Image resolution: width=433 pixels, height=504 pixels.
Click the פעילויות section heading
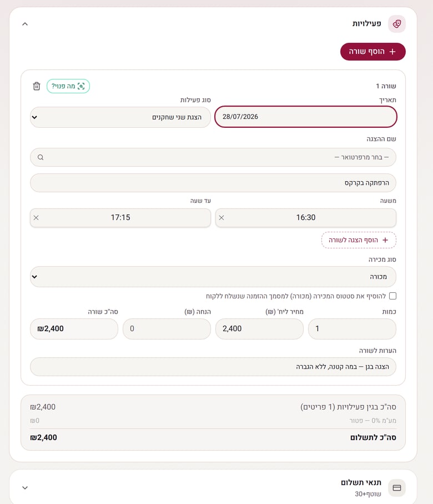pyautogui.click(x=366, y=23)
